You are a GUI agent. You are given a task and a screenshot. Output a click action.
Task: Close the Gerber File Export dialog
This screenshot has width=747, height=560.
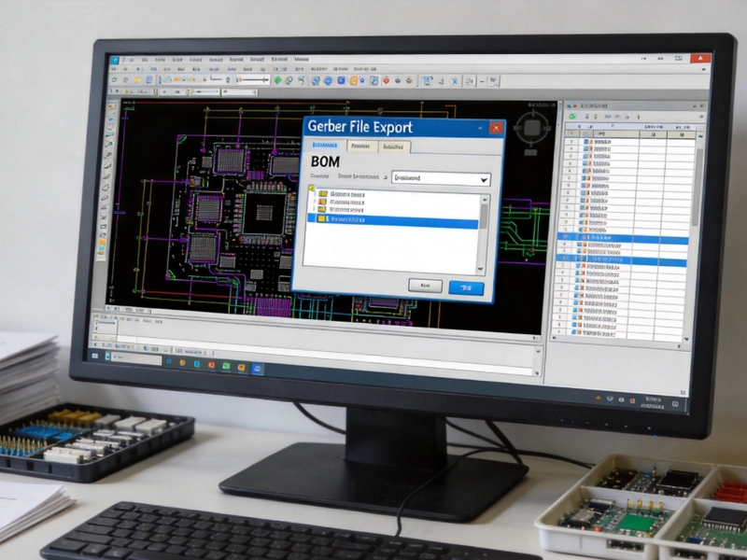coord(497,128)
